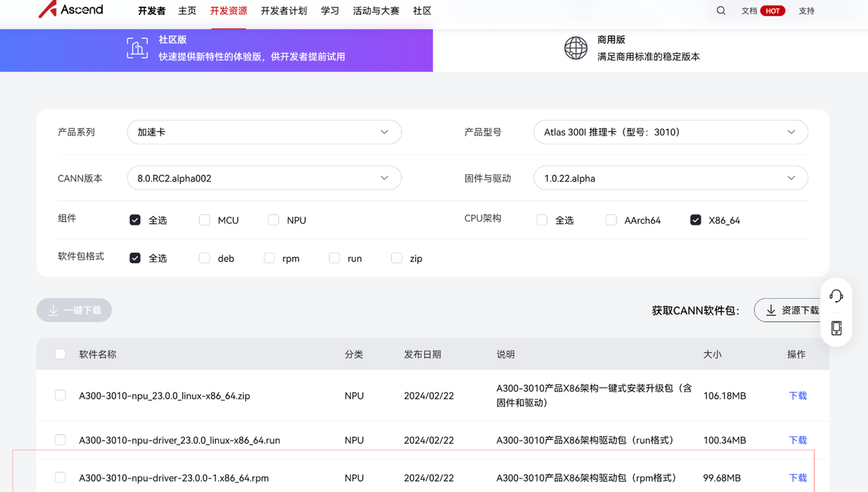Check the zip format checkbox
The height and width of the screenshot is (492, 868).
[x=397, y=258]
